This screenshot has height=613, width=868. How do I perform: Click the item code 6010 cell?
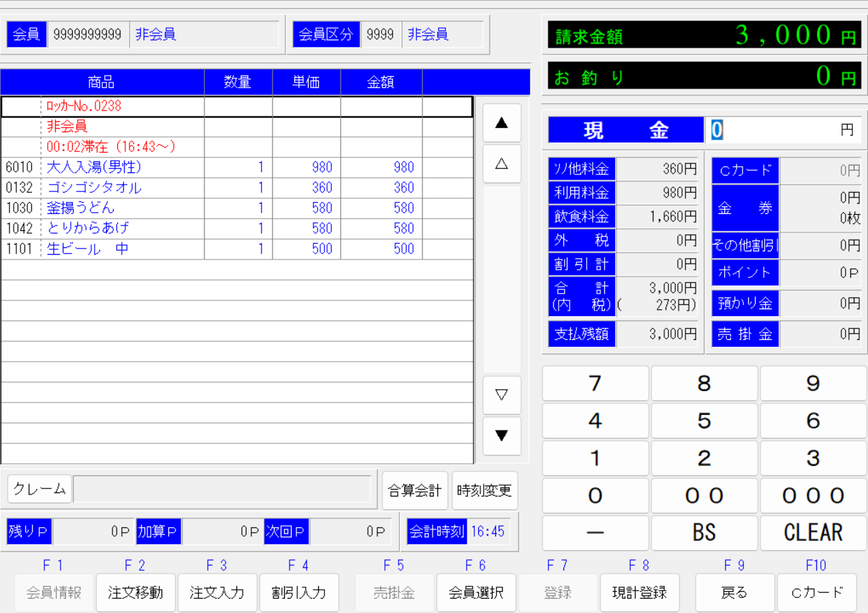point(20,168)
